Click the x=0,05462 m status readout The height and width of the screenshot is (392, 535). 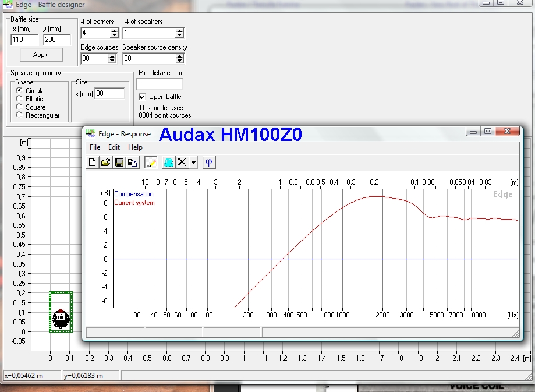[x=24, y=376]
